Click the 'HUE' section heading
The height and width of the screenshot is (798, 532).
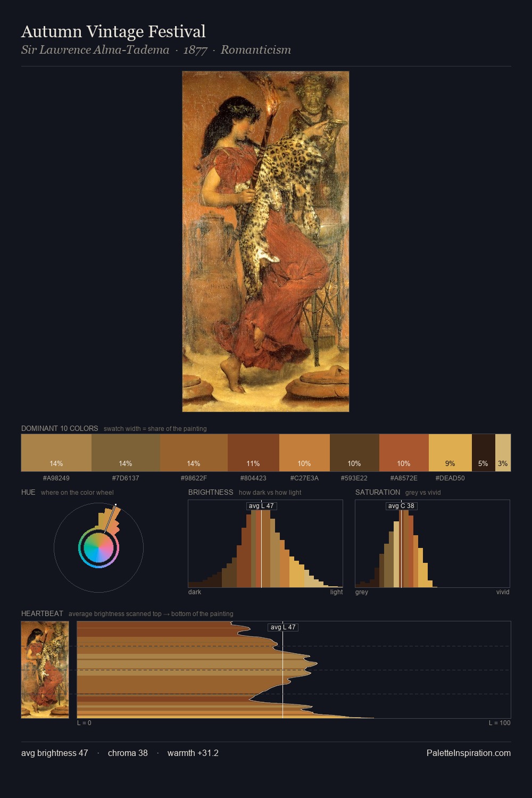[28, 492]
